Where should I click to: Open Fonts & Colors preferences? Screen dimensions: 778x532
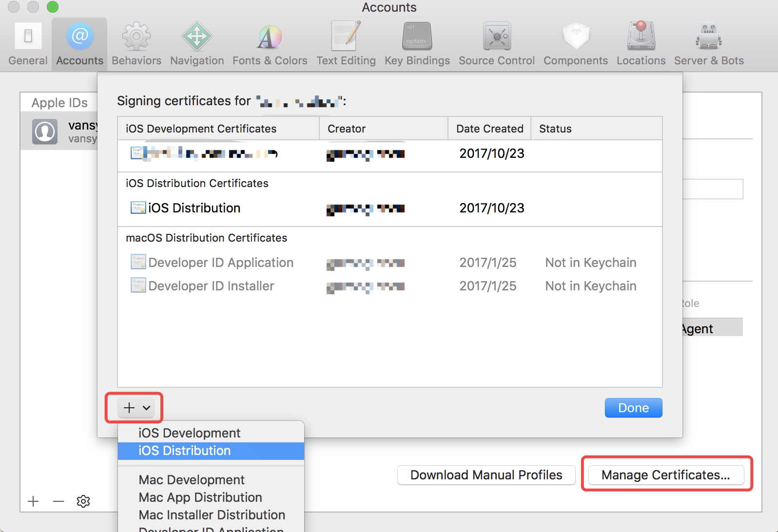coord(270,44)
